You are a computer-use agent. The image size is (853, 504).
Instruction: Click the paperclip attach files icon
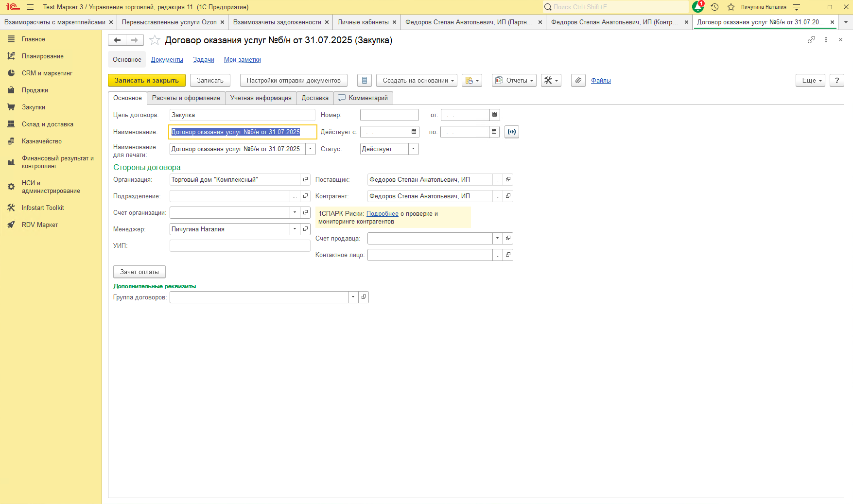[x=578, y=81]
